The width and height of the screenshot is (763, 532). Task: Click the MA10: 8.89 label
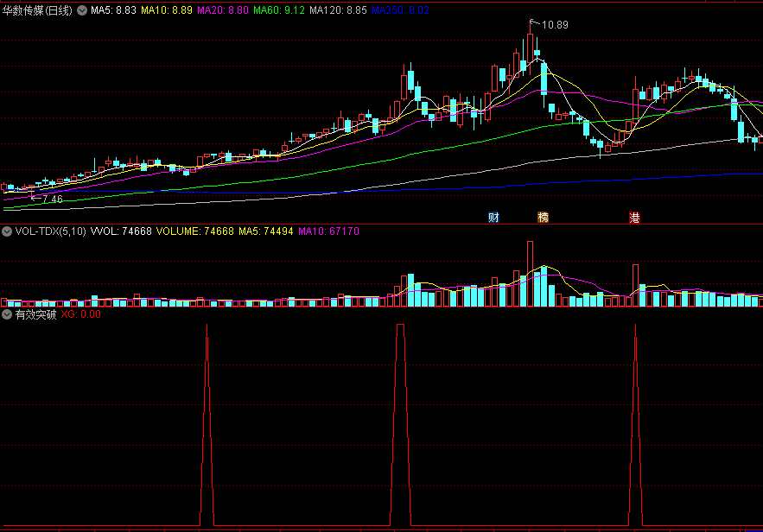tap(167, 10)
